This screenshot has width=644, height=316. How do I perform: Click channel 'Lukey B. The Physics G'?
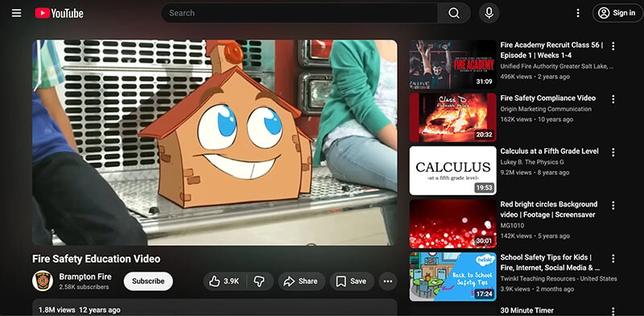click(532, 162)
